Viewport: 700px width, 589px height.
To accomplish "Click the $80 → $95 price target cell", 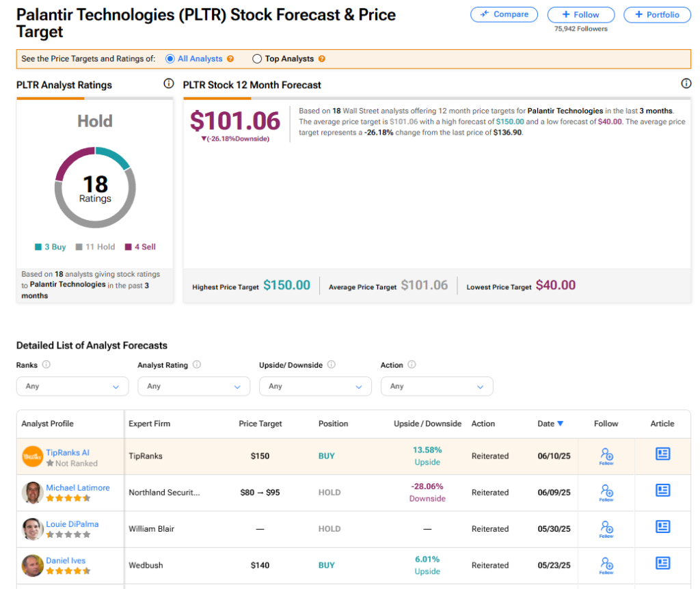I will [260, 493].
